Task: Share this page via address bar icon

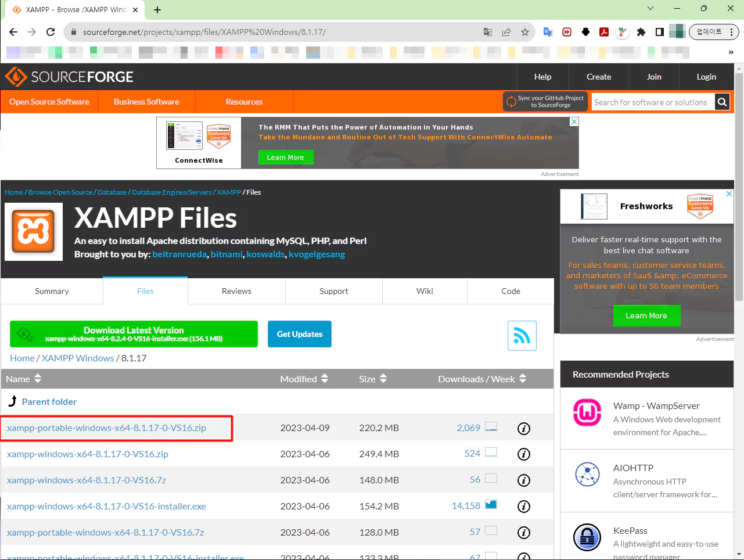Action: 506,32
